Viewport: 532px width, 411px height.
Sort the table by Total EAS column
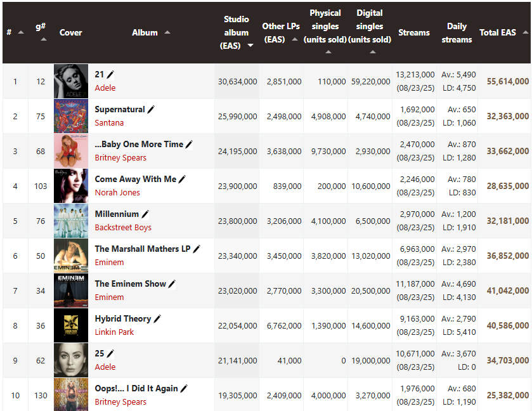526,32
